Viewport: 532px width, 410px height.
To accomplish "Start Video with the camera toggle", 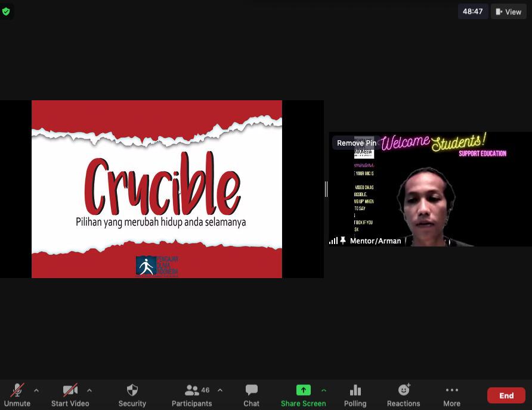I will point(70,395).
